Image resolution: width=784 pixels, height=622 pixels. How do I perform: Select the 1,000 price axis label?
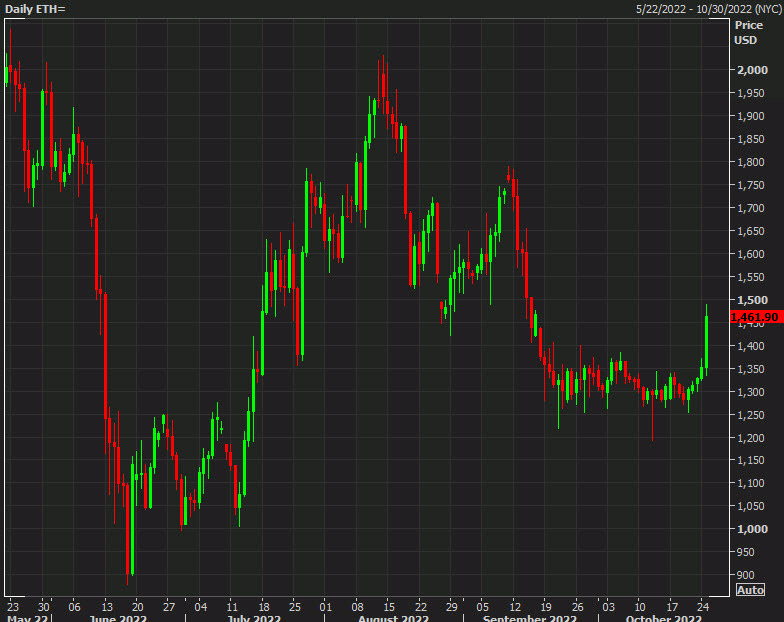[x=751, y=529]
